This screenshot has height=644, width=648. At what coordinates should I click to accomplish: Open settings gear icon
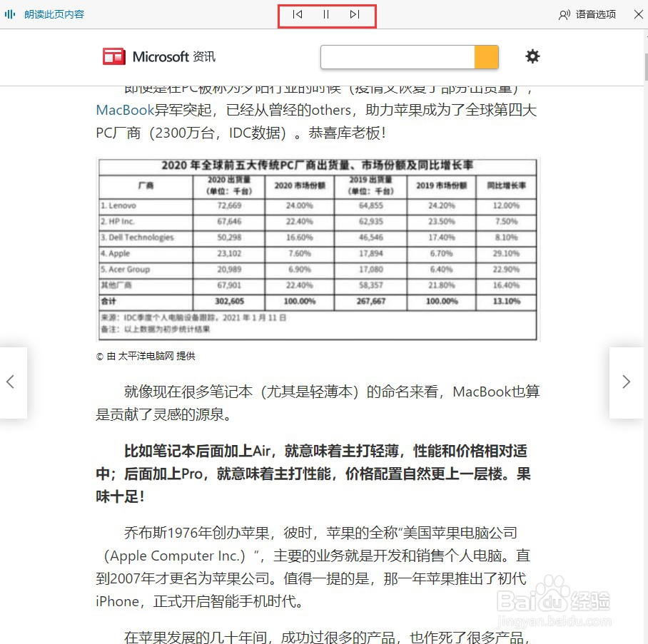click(x=532, y=56)
